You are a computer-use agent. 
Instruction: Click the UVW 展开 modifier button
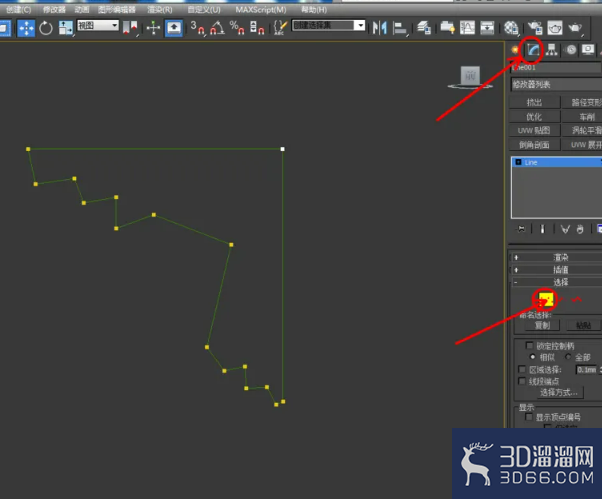click(582, 145)
